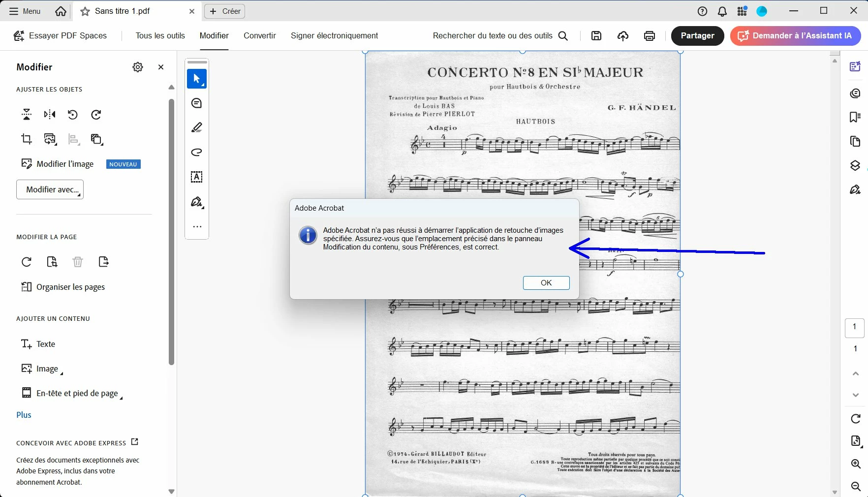Open Modifier panel settings gear
This screenshot has width=868, height=497.
pos(138,67)
